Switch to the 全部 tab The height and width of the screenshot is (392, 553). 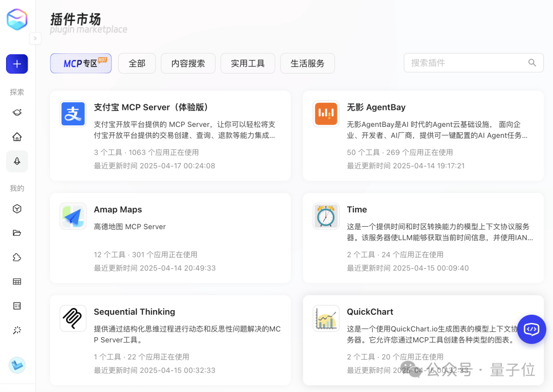click(x=137, y=63)
